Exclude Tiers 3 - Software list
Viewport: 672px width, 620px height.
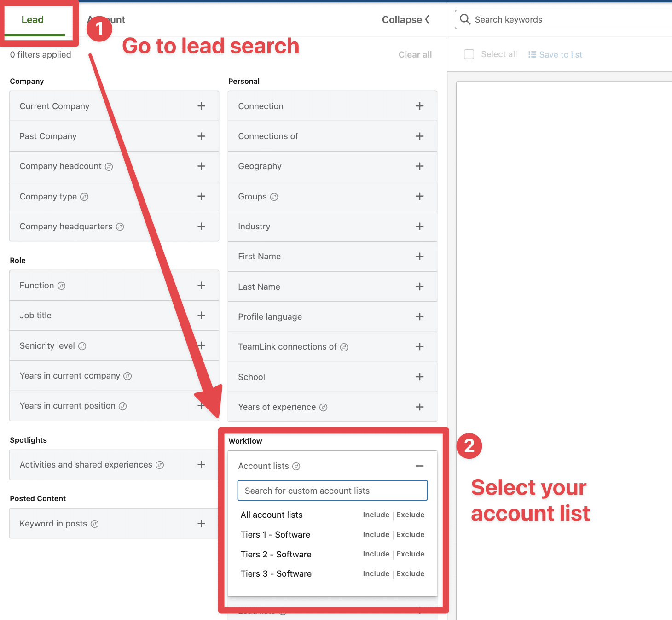(411, 573)
